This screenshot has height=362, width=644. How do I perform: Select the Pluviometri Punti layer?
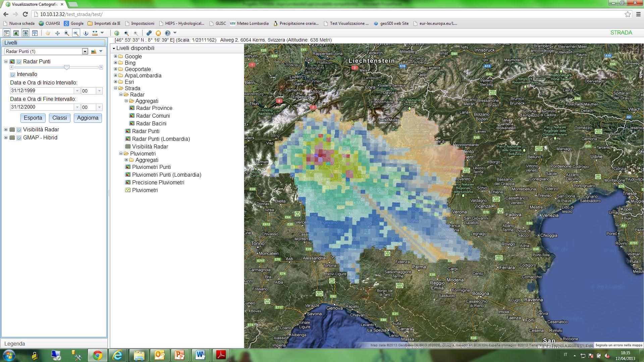pyautogui.click(x=151, y=167)
